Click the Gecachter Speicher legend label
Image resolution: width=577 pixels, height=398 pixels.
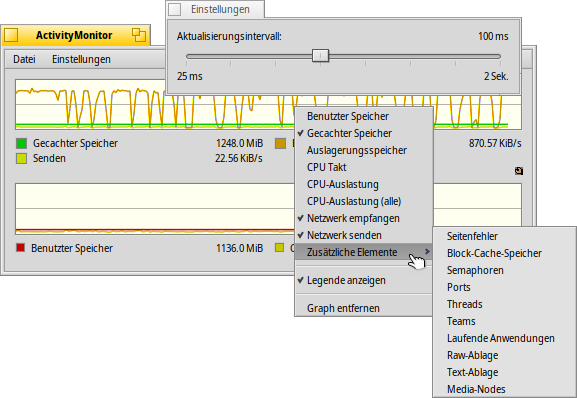[x=75, y=143]
